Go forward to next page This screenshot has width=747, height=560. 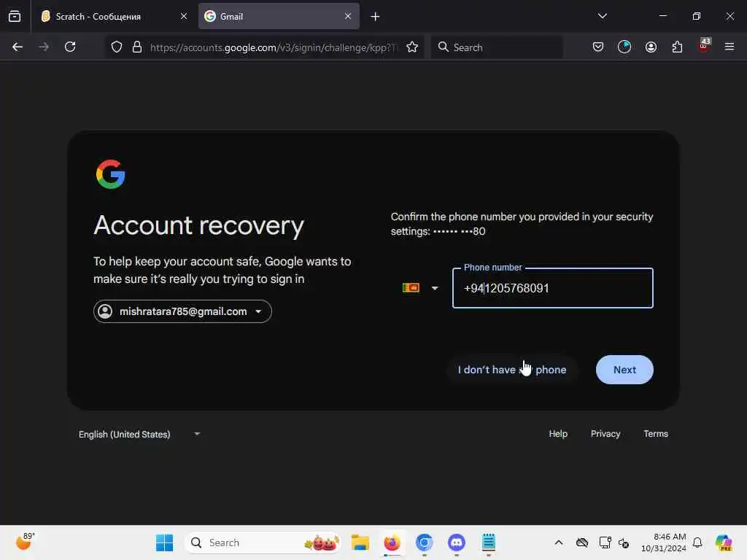click(x=43, y=47)
